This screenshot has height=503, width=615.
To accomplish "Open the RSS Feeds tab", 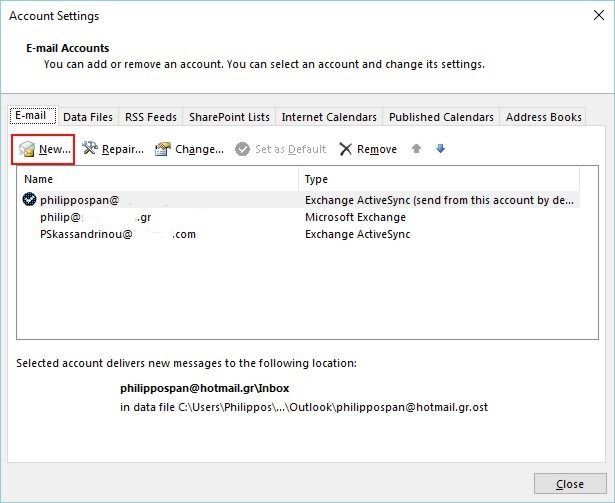I will [x=151, y=117].
